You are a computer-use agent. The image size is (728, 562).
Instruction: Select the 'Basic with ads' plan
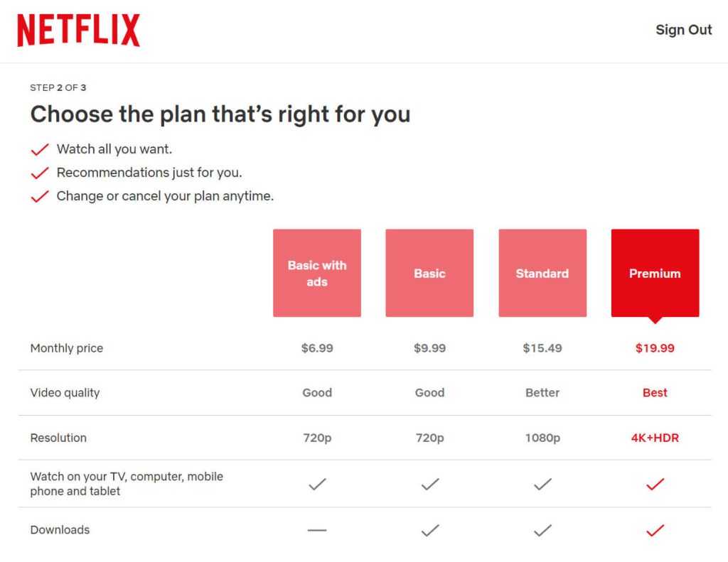click(316, 272)
